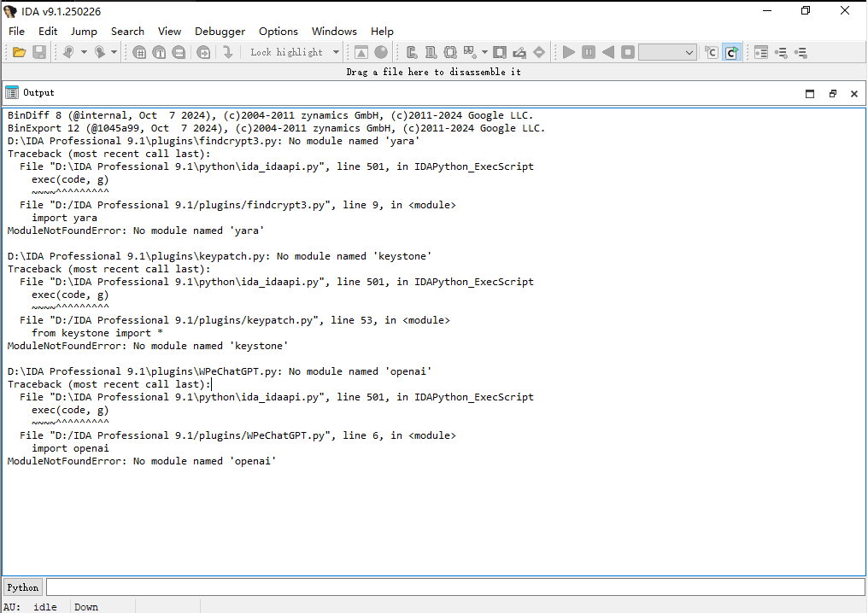The height and width of the screenshot is (613, 868).
Task: Toggle the C button left of the highlighted one
Action: 711,52
